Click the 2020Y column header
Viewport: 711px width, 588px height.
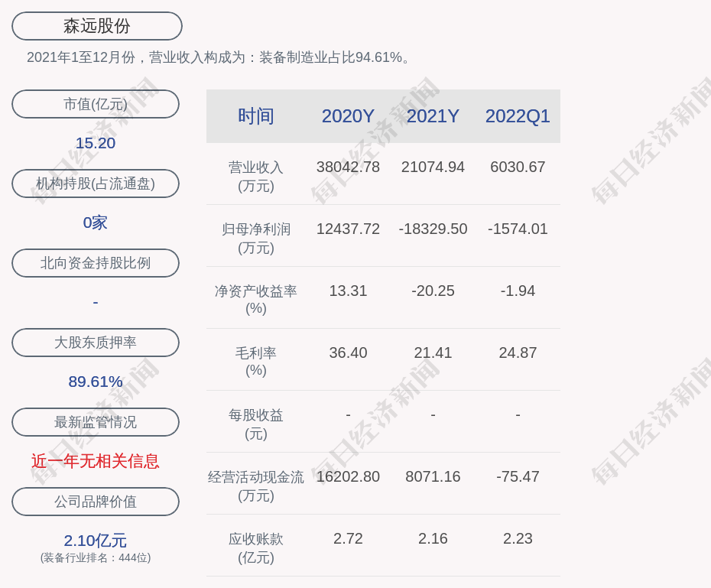pos(348,116)
